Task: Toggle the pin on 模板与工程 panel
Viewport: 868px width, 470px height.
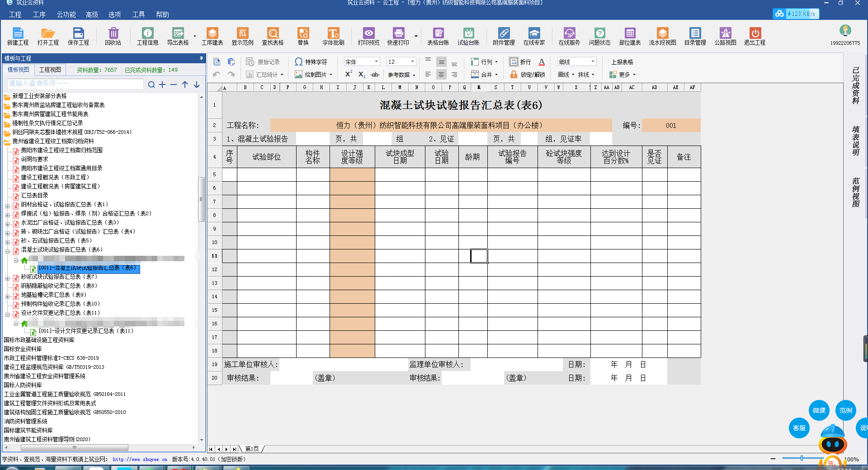Action: 201,58
